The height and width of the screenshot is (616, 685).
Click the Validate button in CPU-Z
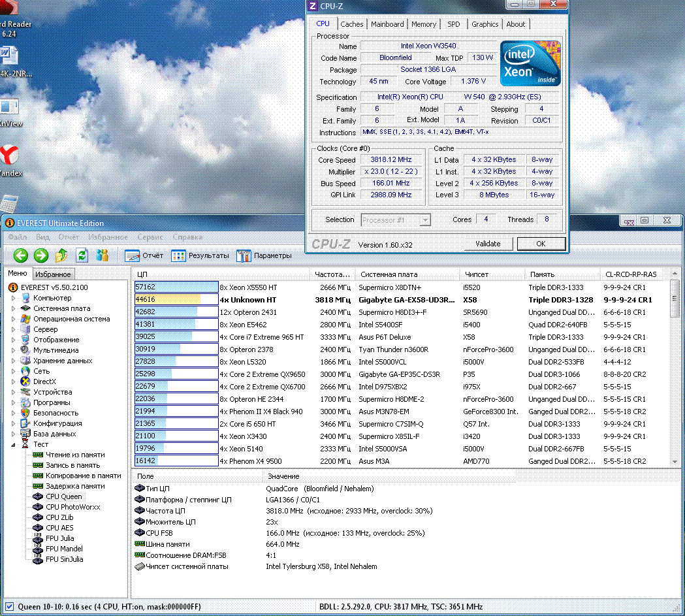tap(488, 244)
